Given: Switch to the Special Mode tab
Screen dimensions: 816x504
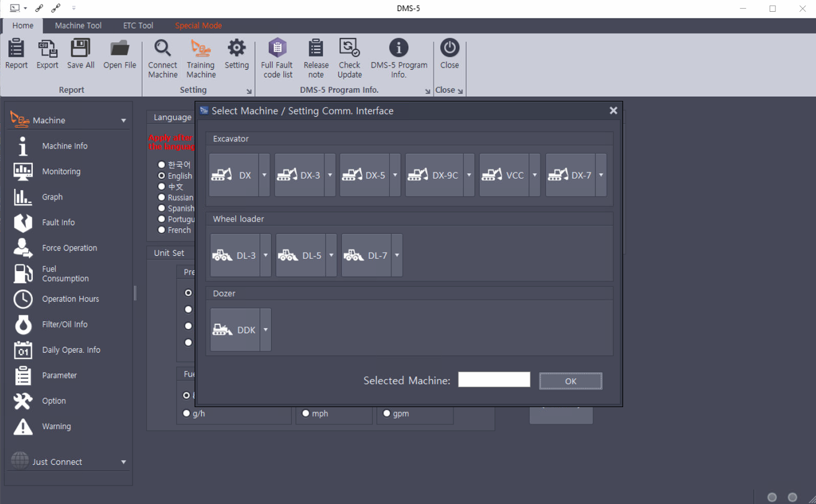Looking at the screenshot, I should point(198,26).
